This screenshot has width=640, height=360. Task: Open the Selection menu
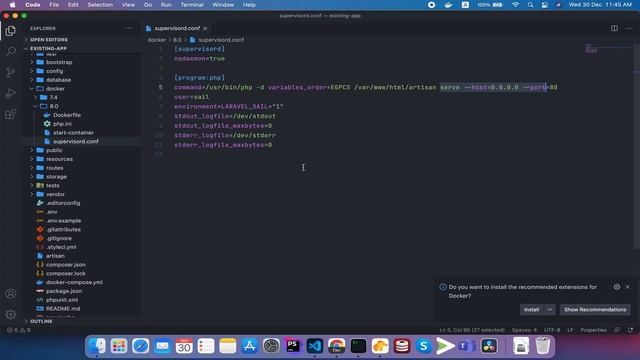pyautogui.click(x=100, y=5)
